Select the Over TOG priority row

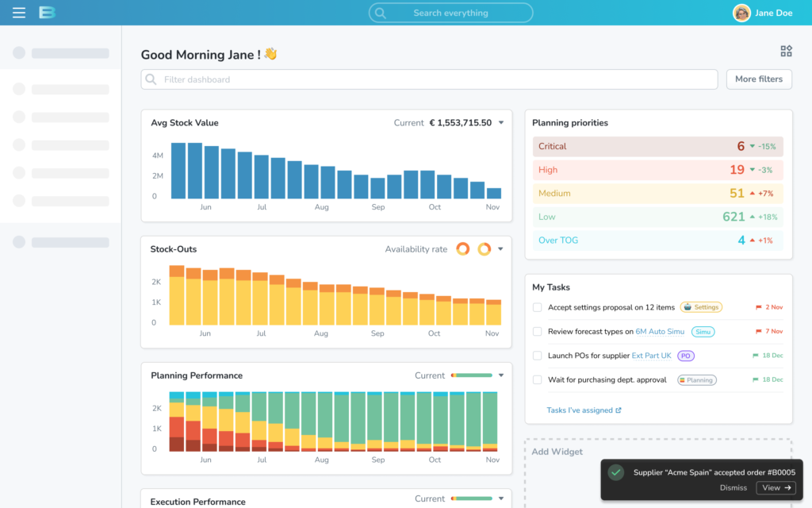(657, 240)
